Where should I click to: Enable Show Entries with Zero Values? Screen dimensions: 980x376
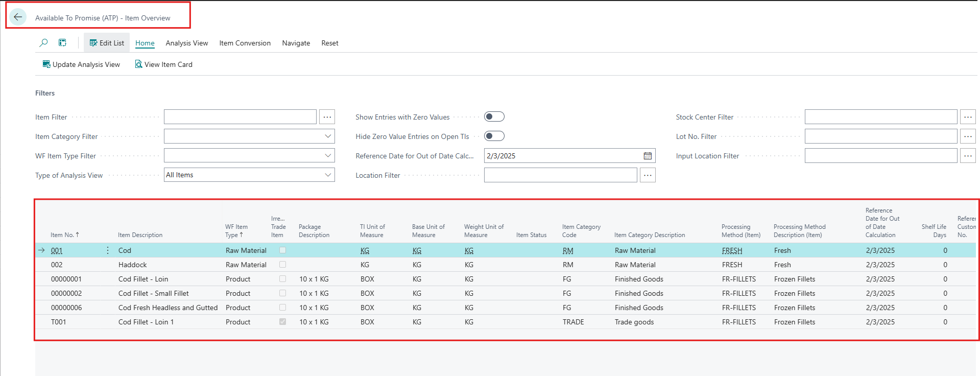tap(494, 117)
